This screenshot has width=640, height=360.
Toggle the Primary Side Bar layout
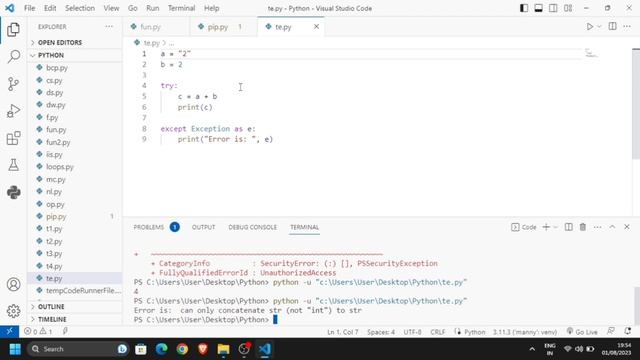coord(524,8)
